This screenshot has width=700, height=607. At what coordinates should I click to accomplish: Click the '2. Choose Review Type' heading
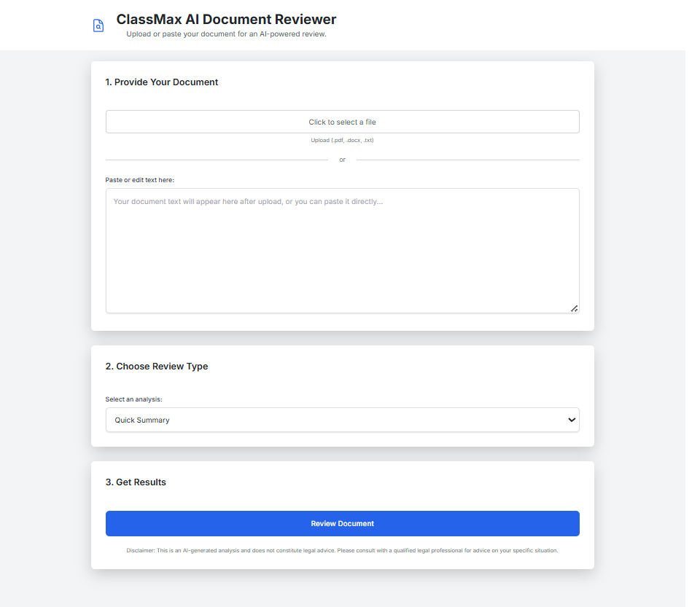[157, 366]
